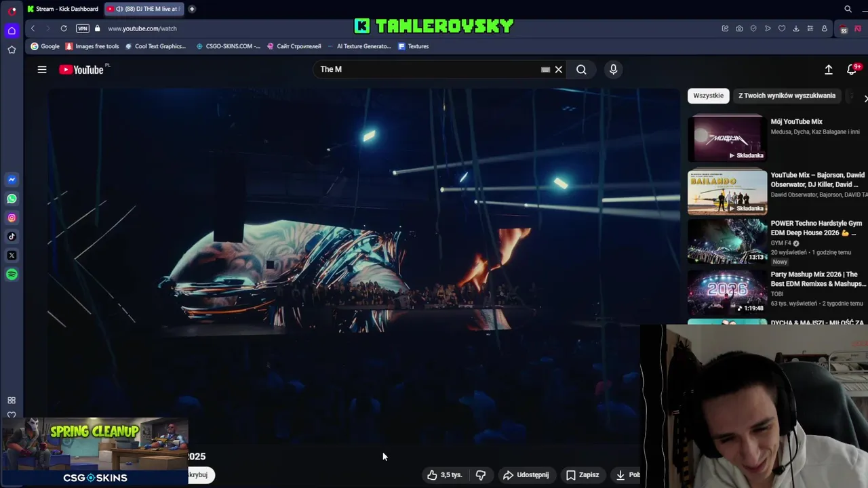The height and width of the screenshot is (488, 868).
Task: Open the Сайт Строителей bookmark
Action: point(294,46)
